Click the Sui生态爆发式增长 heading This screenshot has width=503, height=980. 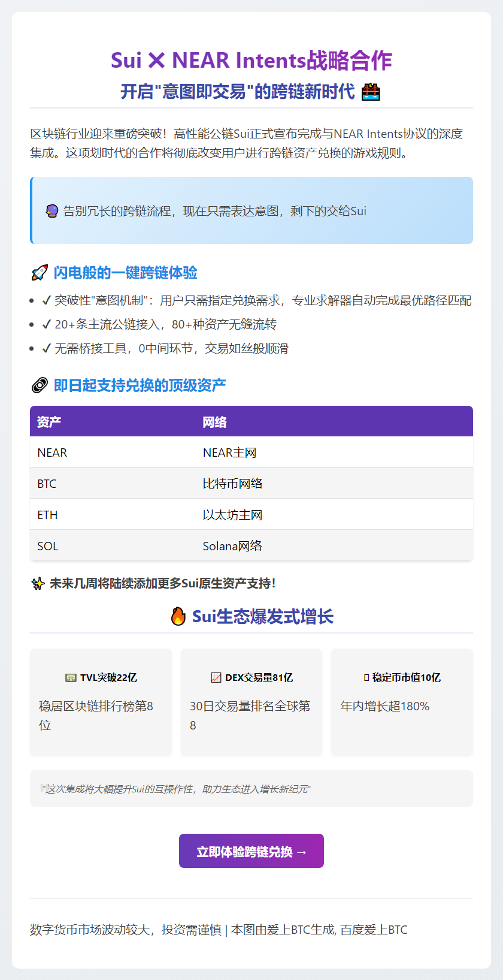pyautogui.click(x=262, y=616)
